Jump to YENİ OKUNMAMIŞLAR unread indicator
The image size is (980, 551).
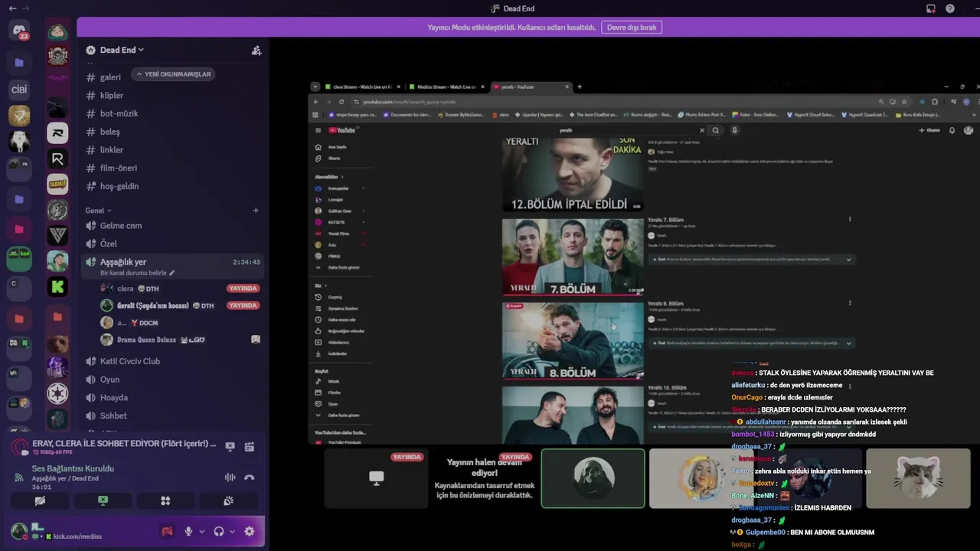click(x=174, y=74)
